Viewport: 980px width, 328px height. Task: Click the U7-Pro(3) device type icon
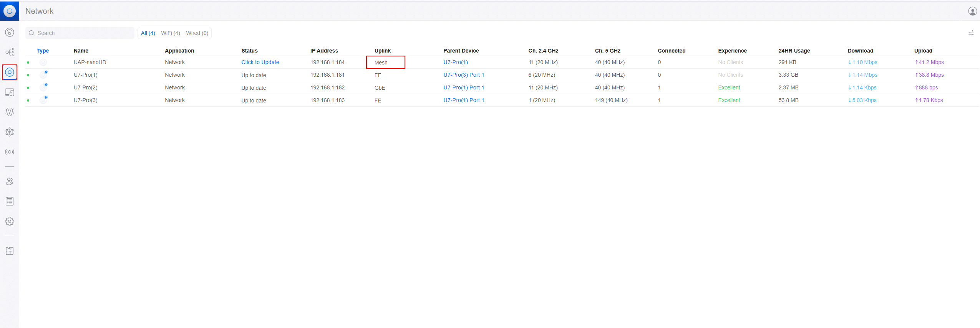click(x=43, y=100)
